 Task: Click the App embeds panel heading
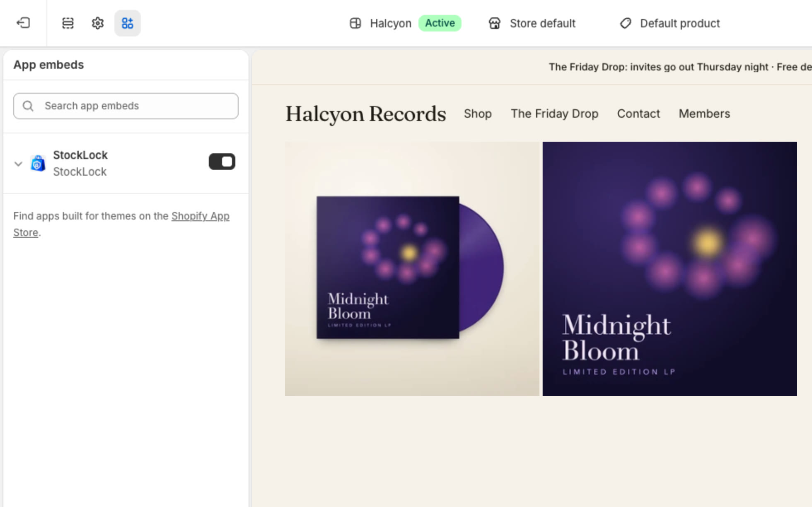48,65
